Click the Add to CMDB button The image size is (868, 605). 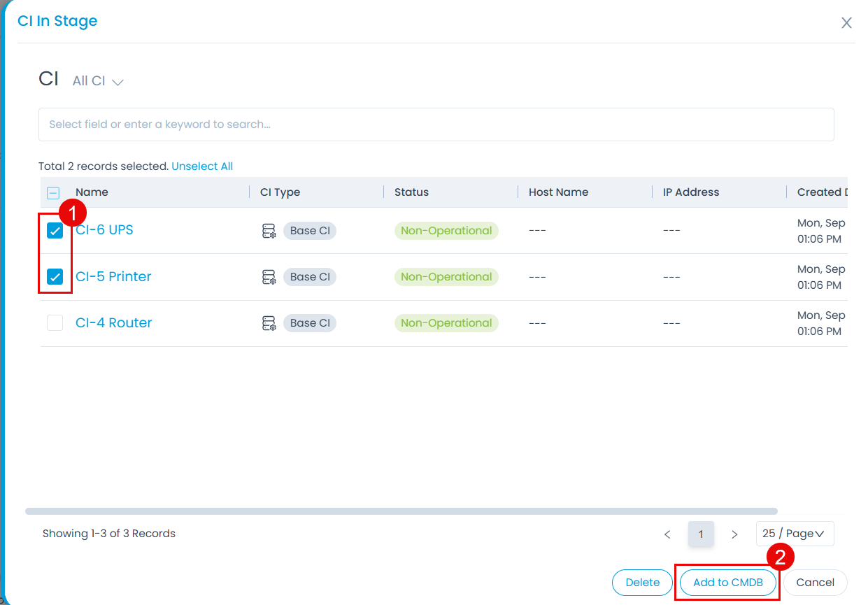coord(727,583)
